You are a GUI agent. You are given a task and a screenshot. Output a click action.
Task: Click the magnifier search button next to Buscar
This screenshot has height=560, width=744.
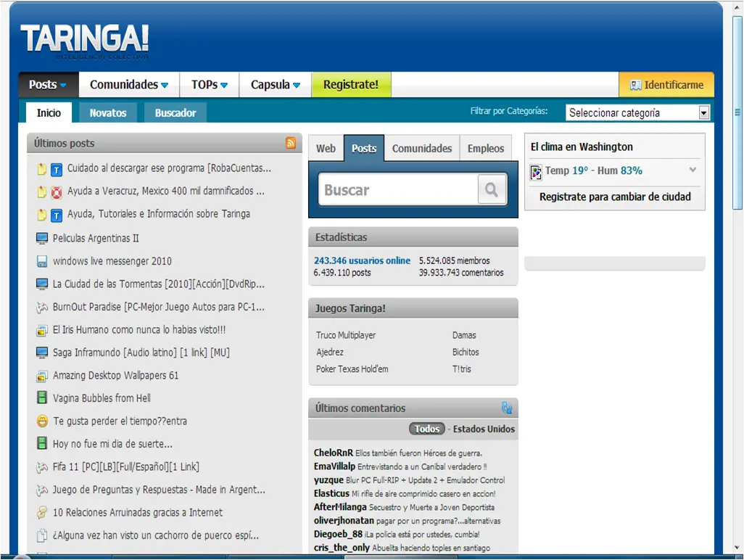[x=492, y=190]
